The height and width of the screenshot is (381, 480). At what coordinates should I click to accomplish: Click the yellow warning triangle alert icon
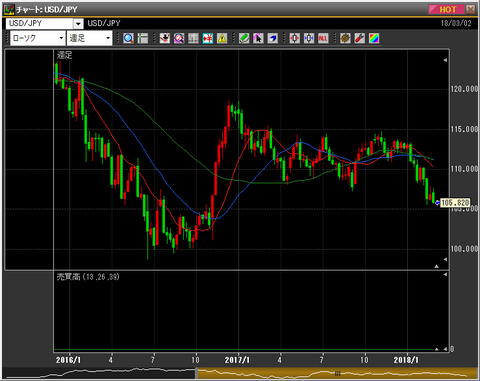222,38
